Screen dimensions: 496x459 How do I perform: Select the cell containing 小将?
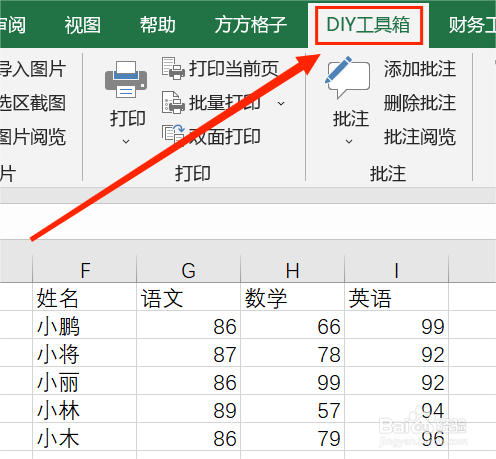tap(85, 353)
